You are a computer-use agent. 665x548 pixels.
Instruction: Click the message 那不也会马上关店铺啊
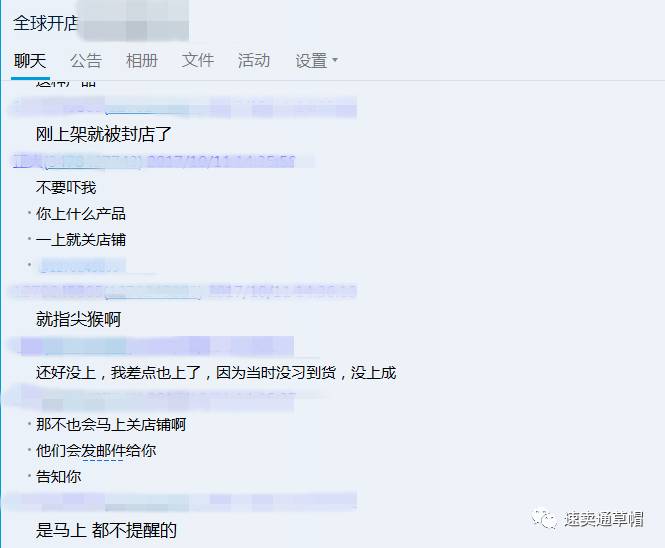[111, 424]
